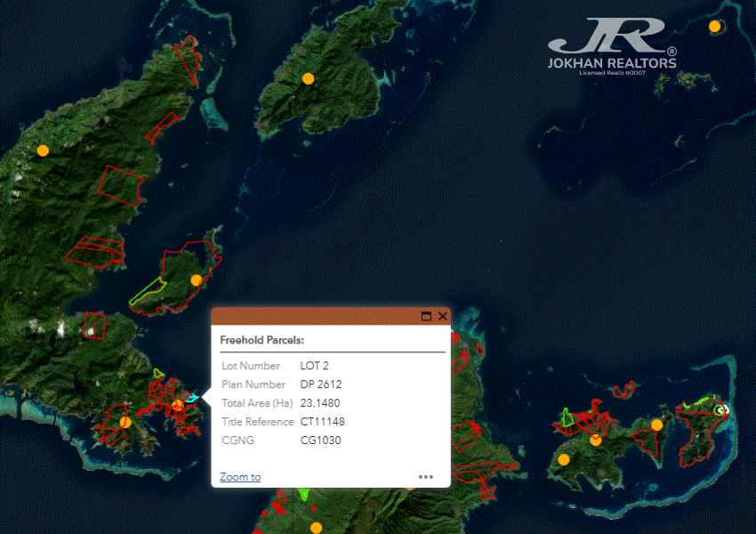Click the Zoom to link
The image size is (756, 534).
pos(240,477)
